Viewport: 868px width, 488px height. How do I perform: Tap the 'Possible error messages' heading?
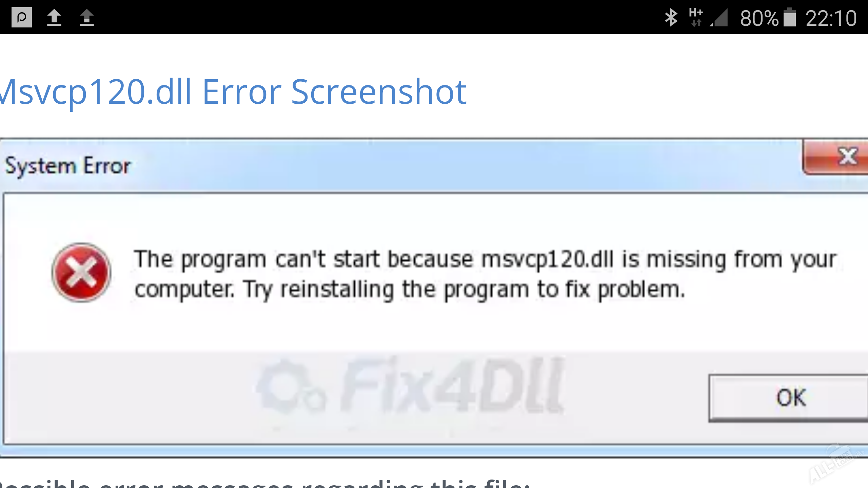pos(265,483)
